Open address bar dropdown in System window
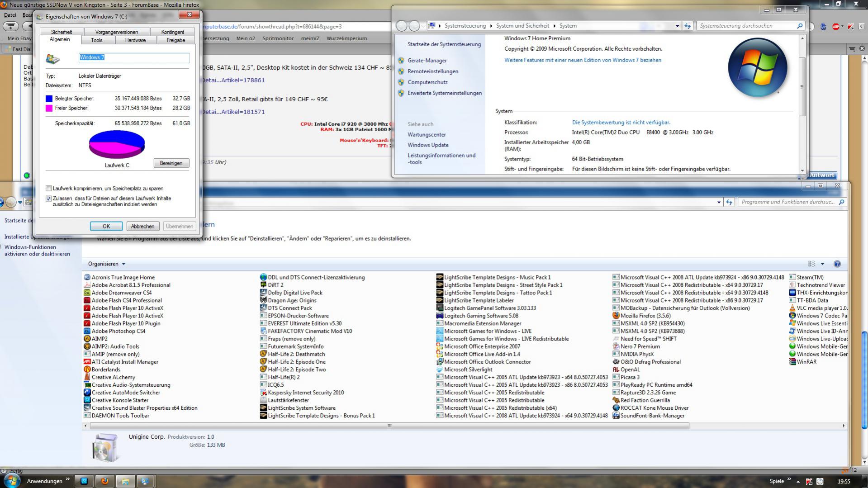 pos(677,26)
